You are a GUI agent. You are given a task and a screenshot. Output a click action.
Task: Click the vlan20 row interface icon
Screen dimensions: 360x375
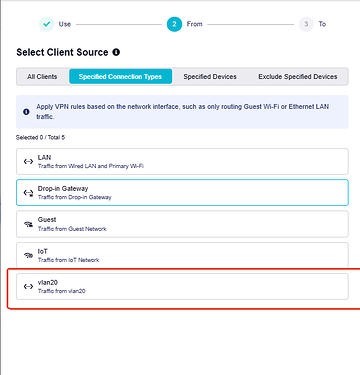pyautogui.click(x=28, y=286)
